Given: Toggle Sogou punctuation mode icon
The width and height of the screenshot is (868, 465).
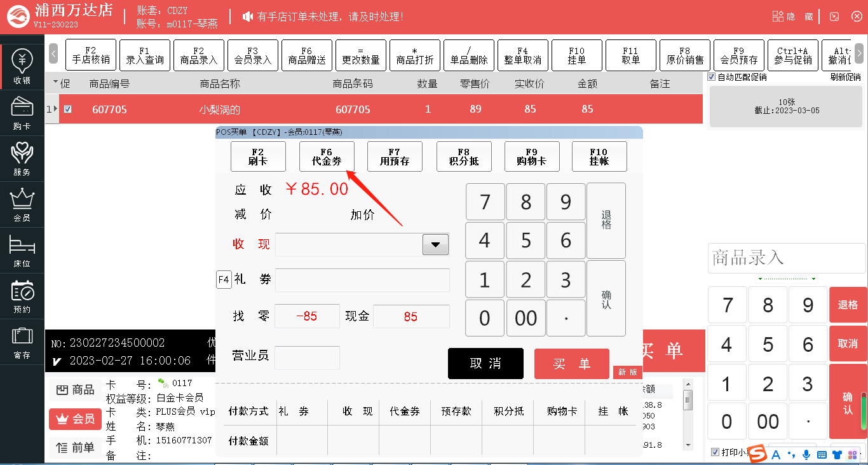Looking at the screenshot, I should 791,454.
